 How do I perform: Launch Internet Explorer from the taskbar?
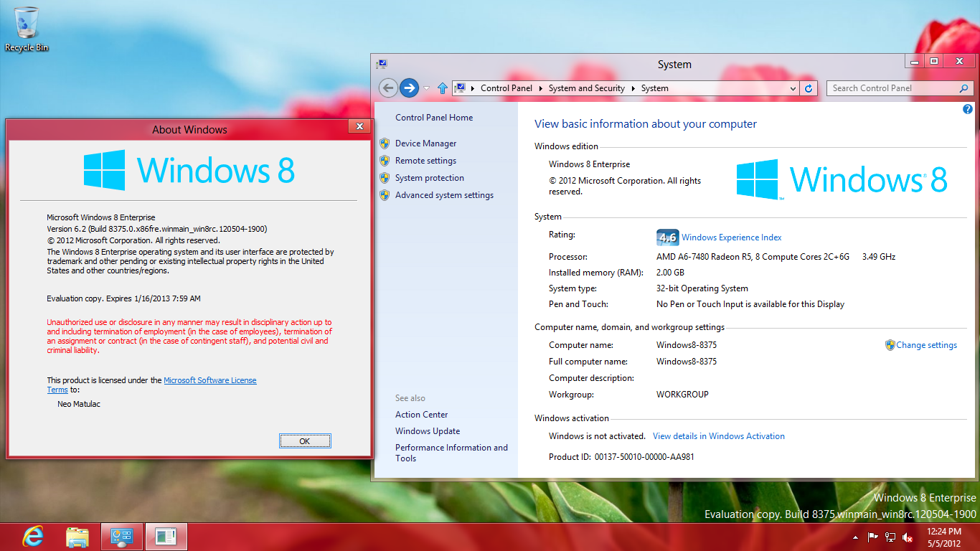tap(33, 536)
